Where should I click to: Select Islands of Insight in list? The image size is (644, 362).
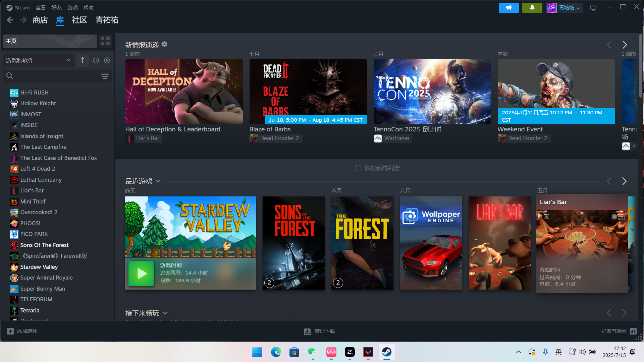coord(42,136)
